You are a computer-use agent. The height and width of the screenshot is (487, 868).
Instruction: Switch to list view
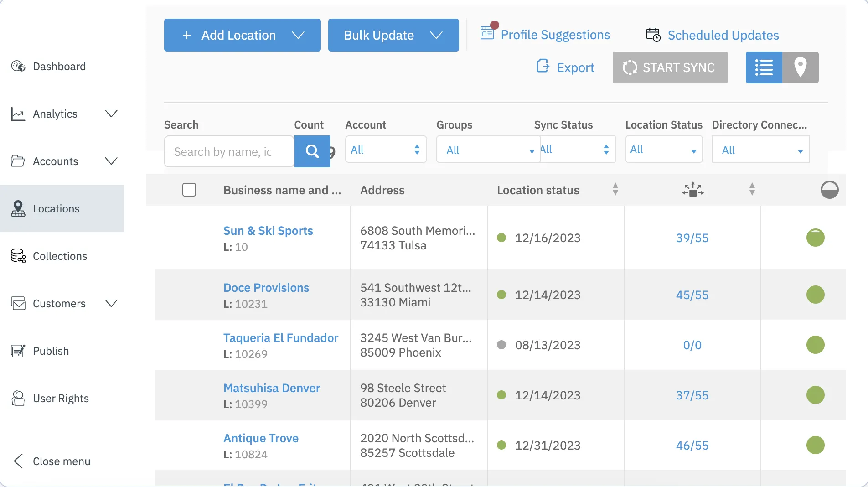pyautogui.click(x=764, y=67)
